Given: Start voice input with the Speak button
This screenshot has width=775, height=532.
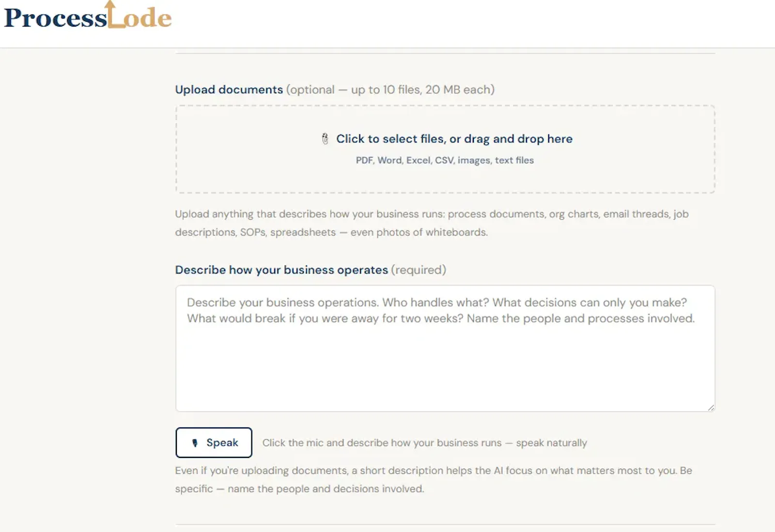Looking at the screenshot, I should click(214, 442).
